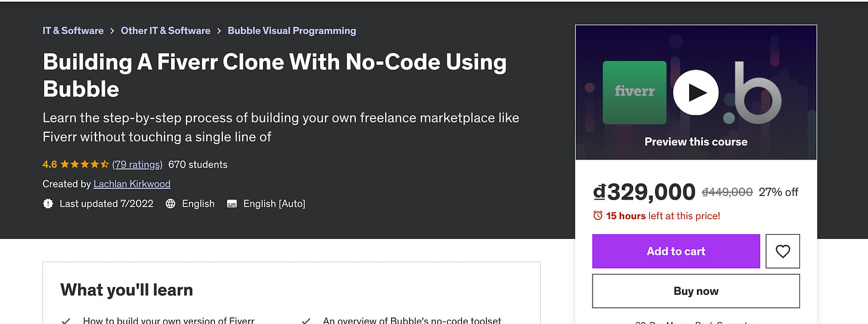This screenshot has height=324, width=868.
Task: Click the ₫329,000 current price
Action: click(x=644, y=192)
